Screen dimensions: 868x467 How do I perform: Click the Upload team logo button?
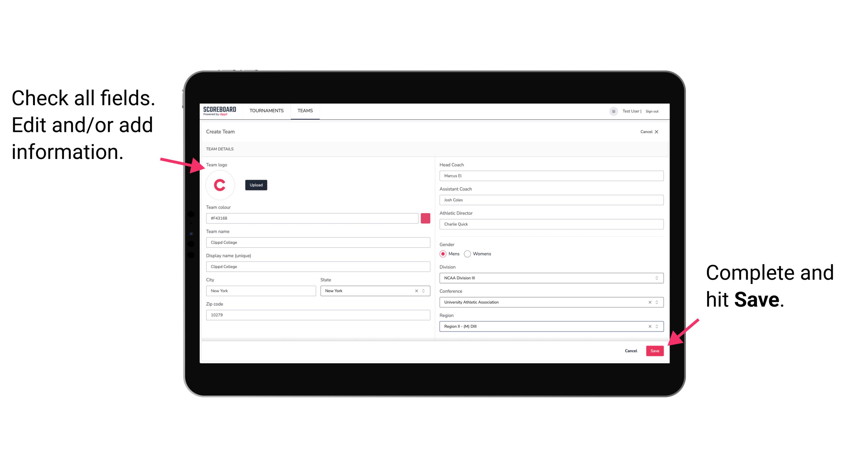256,185
